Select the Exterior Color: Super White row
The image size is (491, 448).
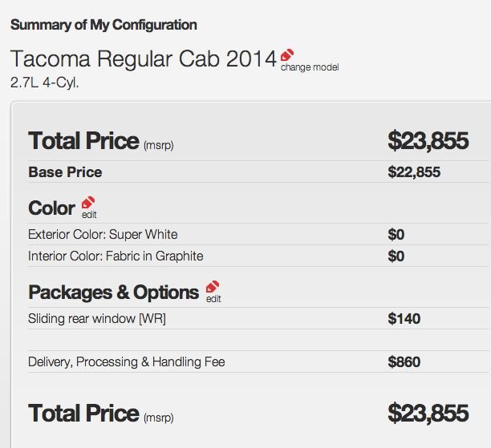pyautogui.click(x=258, y=234)
